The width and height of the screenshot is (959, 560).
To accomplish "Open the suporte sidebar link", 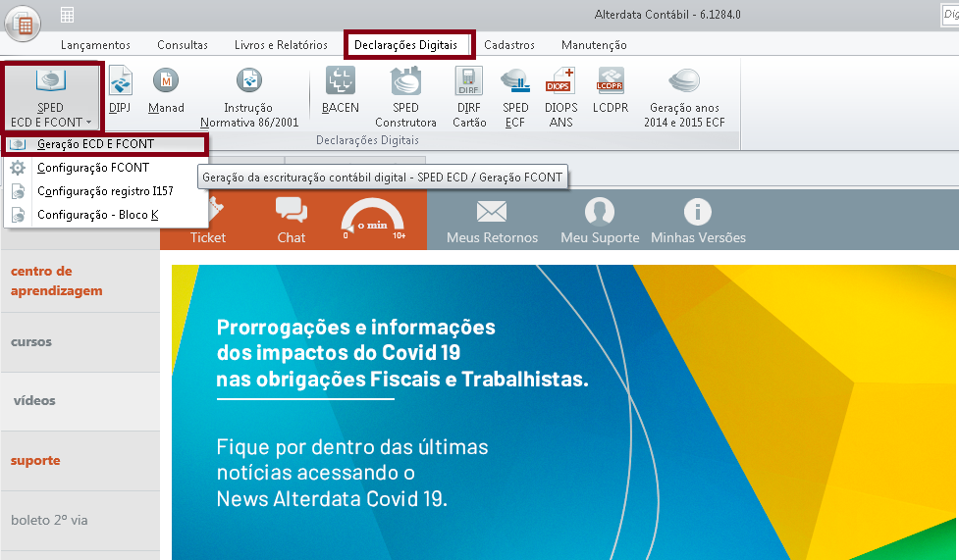I will (35, 460).
